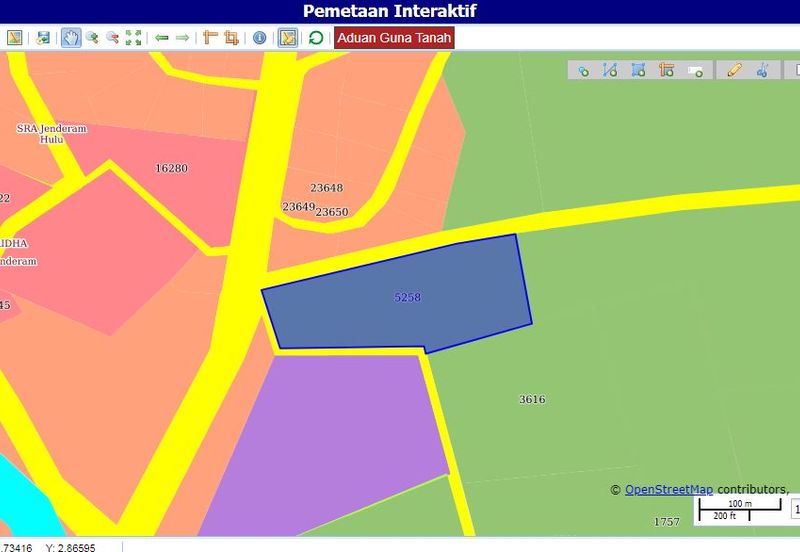Click the Zoom Out magnifier tool
The width and height of the screenshot is (800, 552).
pyautogui.click(x=112, y=38)
